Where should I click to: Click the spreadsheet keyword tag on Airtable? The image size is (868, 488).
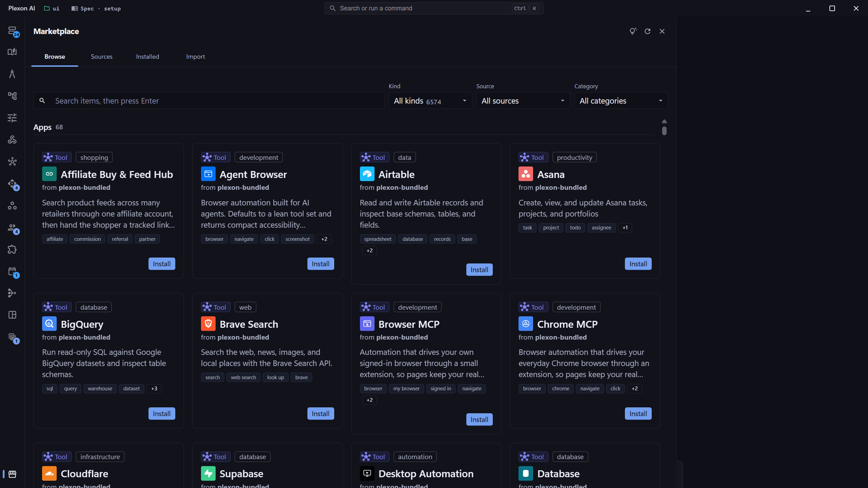(x=378, y=239)
